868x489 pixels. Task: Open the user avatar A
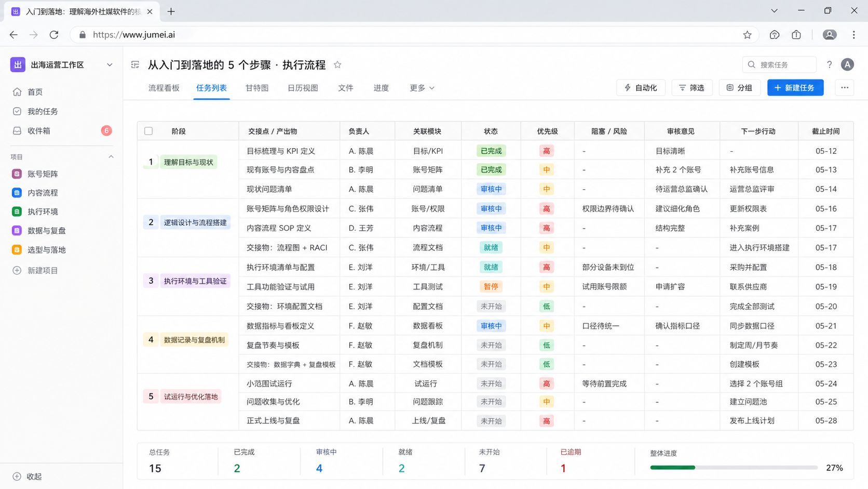point(847,64)
